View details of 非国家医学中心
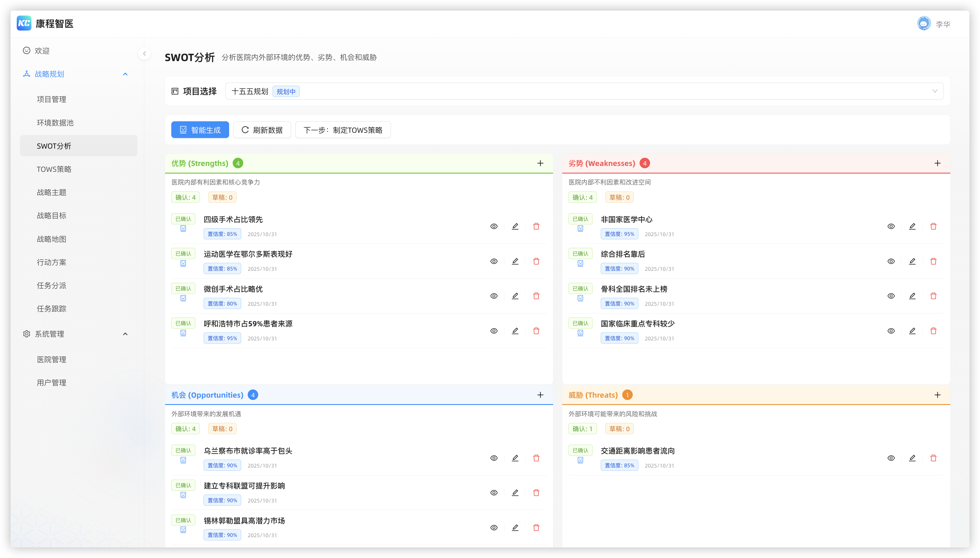Image resolution: width=980 pixels, height=558 pixels. (x=891, y=226)
